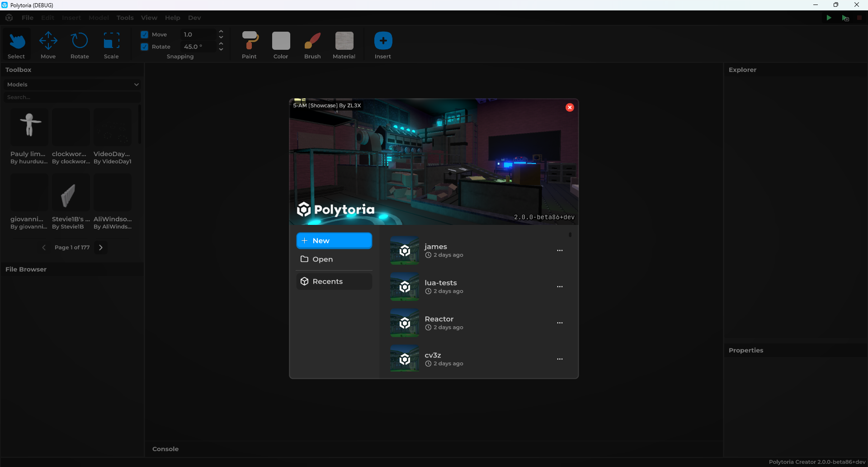Open the Color swatch picker
The height and width of the screenshot is (467, 868).
(281, 44)
